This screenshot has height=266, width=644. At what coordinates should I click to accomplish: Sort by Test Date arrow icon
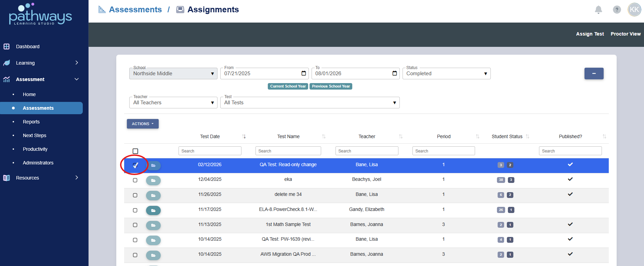pos(244,136)
